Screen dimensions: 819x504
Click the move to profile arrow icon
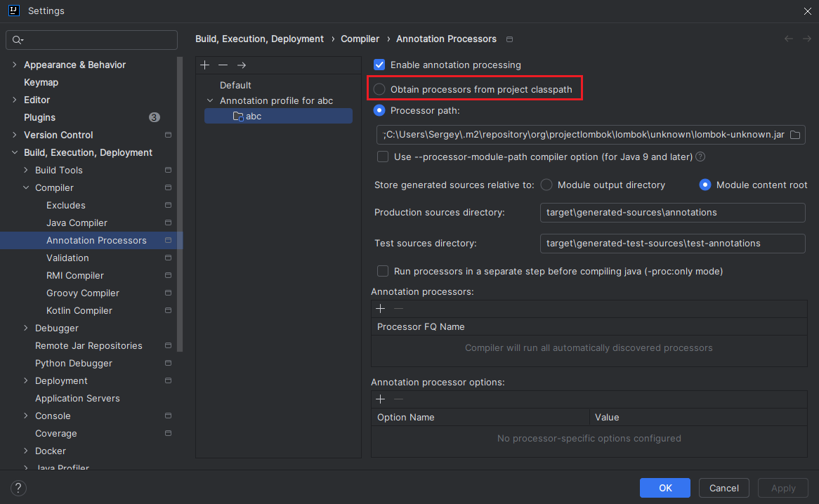pos(242,65)
